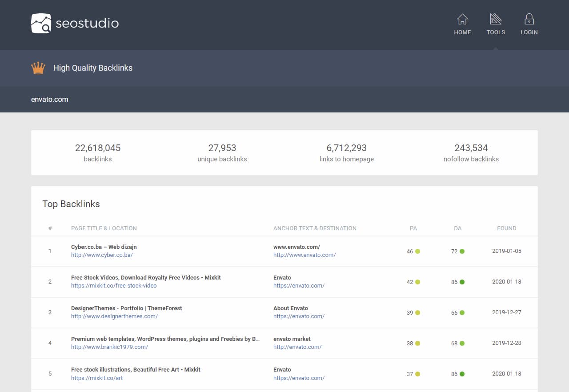569x392 pixels.
Task: Click the FOUND column header
Action: pyautogui.click(x=507, y=228)
